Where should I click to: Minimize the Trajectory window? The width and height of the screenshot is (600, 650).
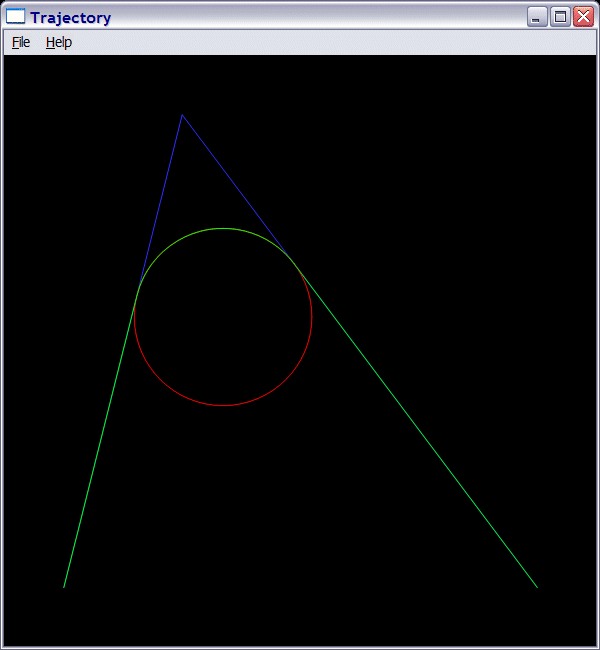coord(537,17)
